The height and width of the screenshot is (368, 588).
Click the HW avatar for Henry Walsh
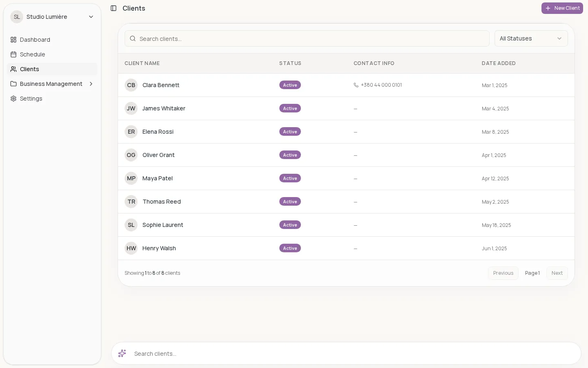point(131,248)
